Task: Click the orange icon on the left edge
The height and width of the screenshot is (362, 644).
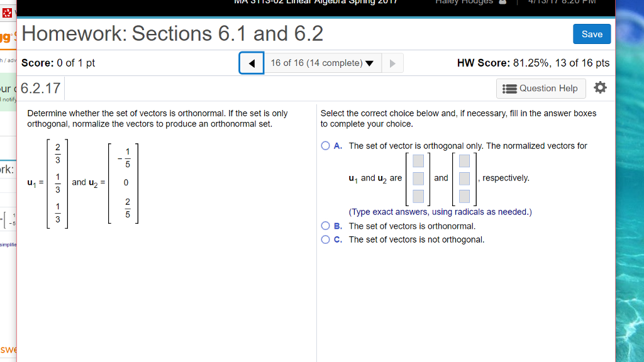Action: tap(5, 35)
